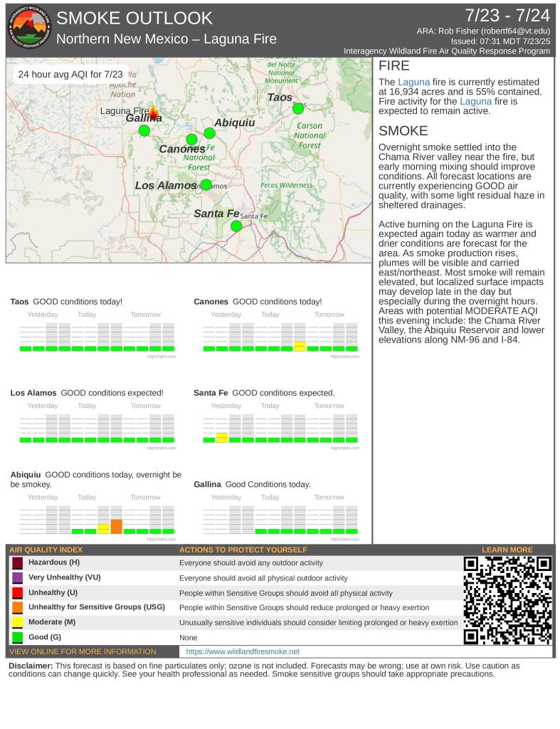
Task: Select the Taos green AQI marker
Action: point(298,109)
